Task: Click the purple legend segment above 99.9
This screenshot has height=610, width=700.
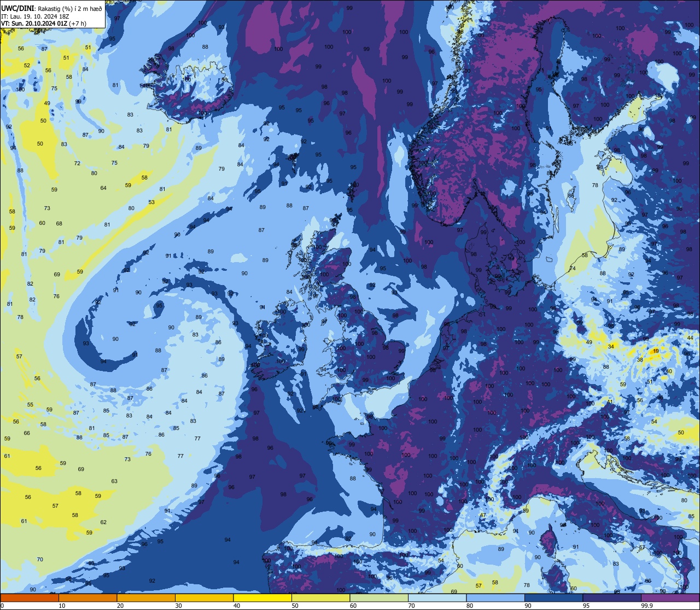Action: click(x=670, y=598)
